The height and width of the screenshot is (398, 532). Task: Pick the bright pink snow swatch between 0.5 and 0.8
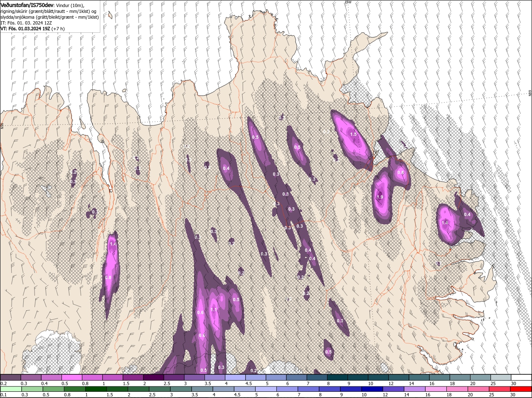click(x=72, y=378)
